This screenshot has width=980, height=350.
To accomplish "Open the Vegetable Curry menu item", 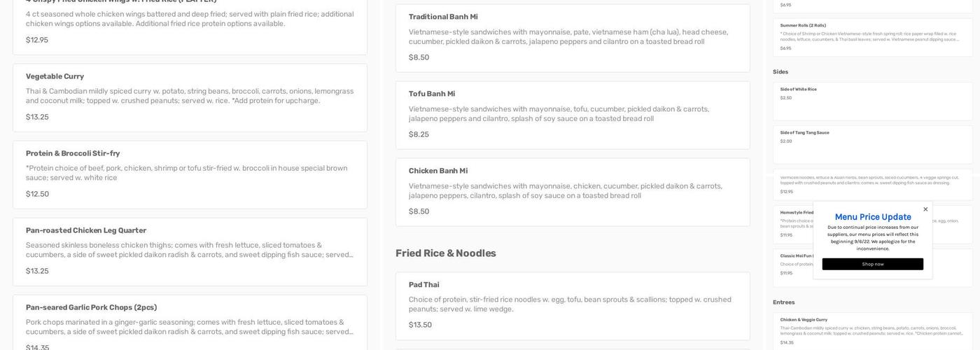I will click(x=190, y=97).
